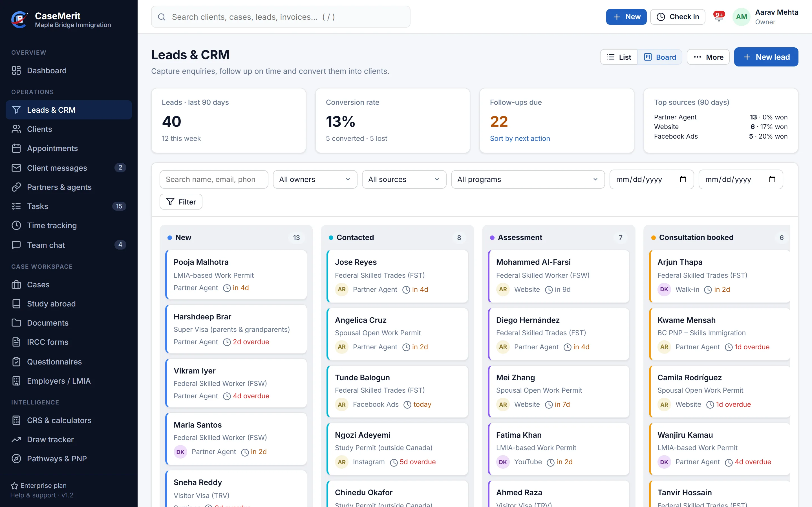Viewport: 812px width, 507px height.
Task: Open CRS & calculators icon
Action: (16, 420)
